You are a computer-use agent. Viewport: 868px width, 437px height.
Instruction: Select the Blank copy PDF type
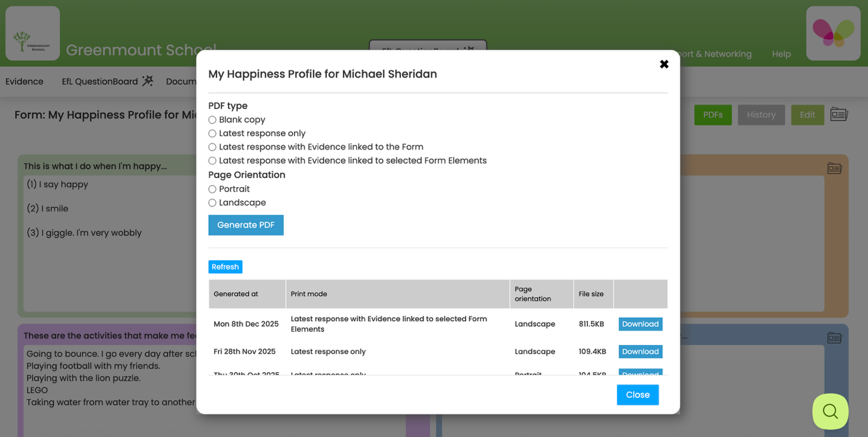coord(212,119)
